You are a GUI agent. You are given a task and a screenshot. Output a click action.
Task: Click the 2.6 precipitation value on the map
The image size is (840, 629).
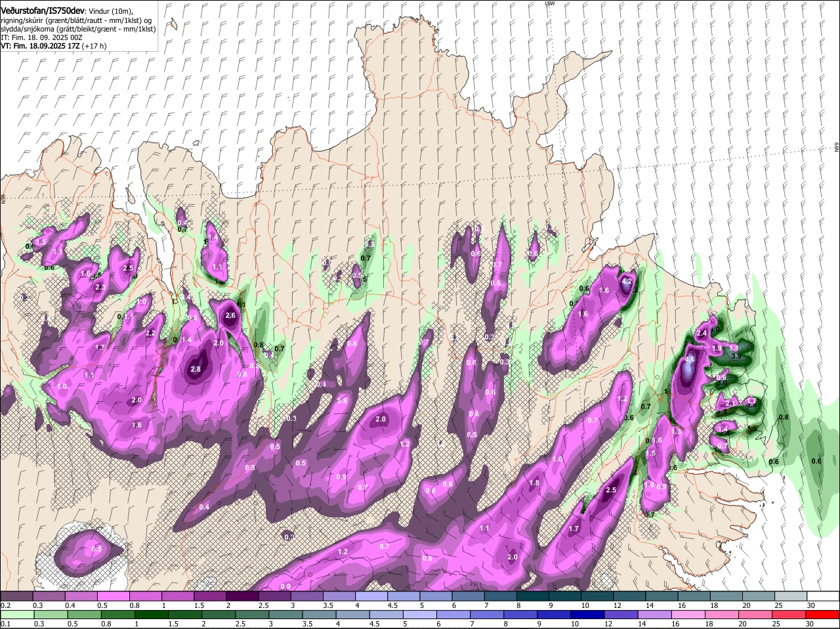tap(230, 316)
